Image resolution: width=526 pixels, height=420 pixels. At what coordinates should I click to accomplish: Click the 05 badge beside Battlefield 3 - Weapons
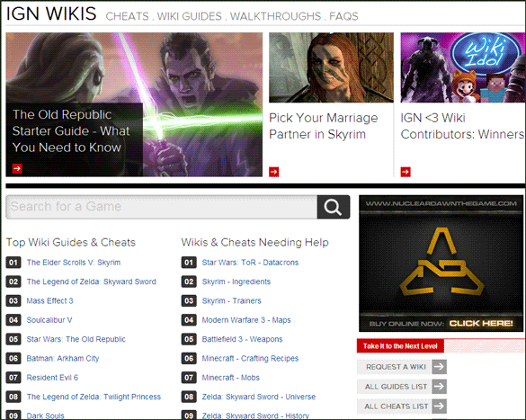click(189, 339)
